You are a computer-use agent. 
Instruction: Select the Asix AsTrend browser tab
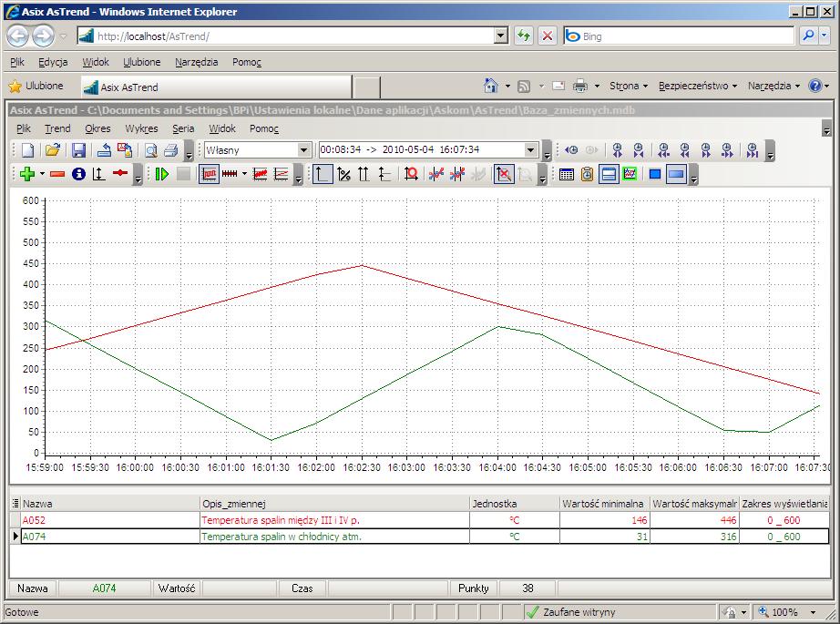tap(217, 87)
